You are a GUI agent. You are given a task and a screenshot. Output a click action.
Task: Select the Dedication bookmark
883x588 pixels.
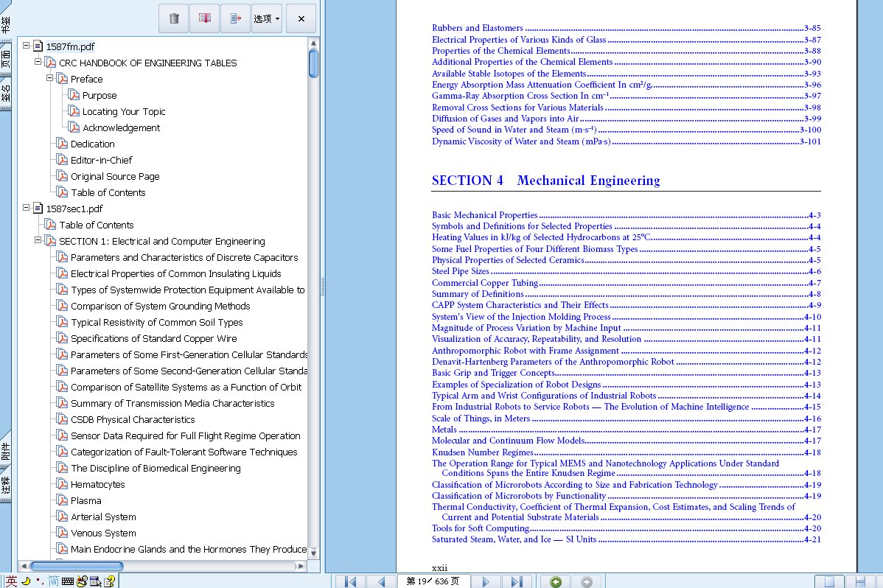coord(92,144)
